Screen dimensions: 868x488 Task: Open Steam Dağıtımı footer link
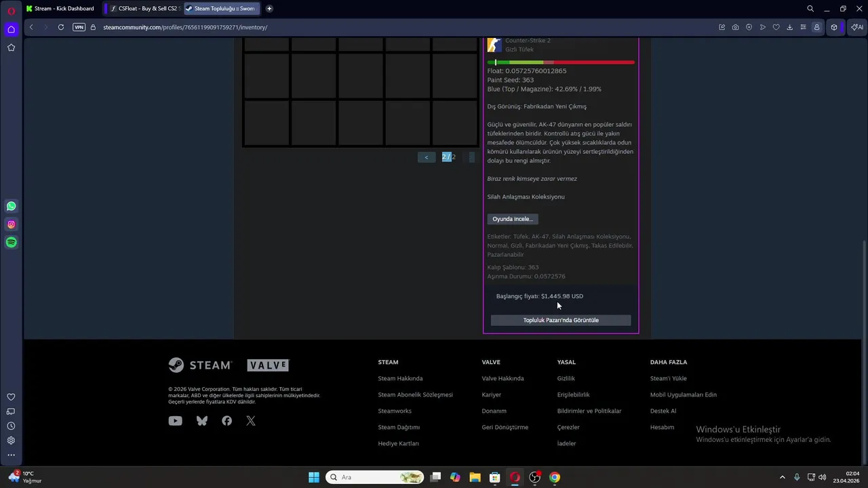[x=399, y=427]
